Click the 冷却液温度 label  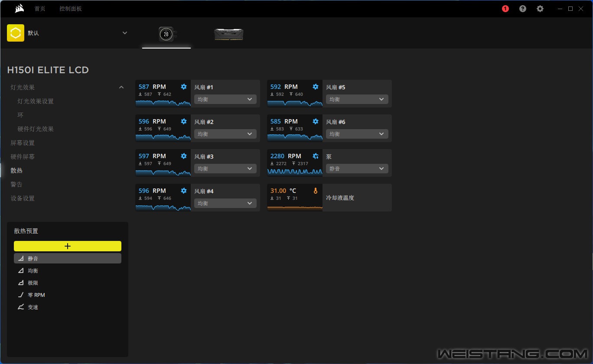tap(340, 198)
